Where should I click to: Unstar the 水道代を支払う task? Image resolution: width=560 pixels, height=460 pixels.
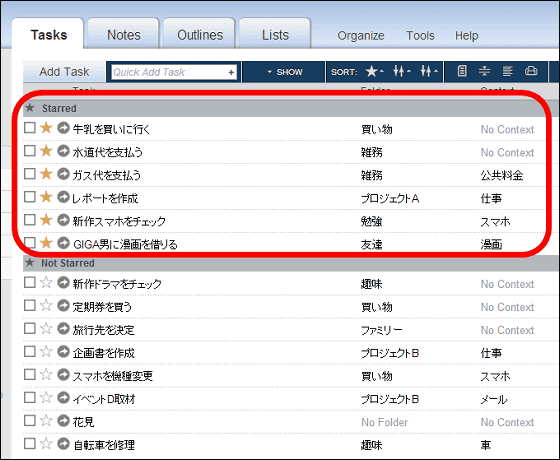click(x=46, y=151)
